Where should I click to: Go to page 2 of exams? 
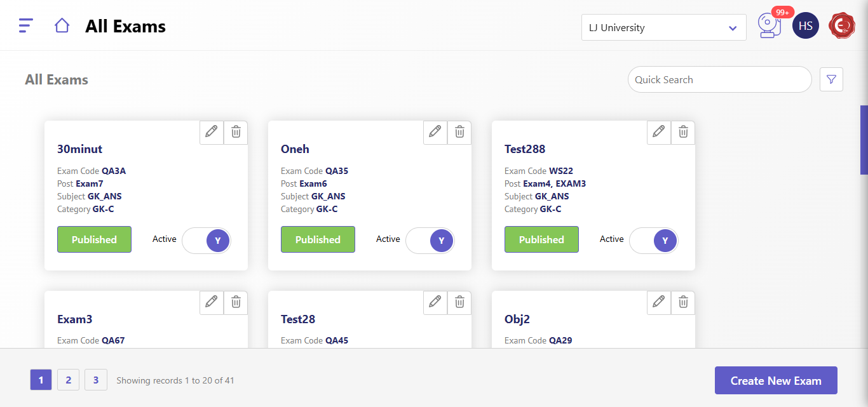(68, 380)
